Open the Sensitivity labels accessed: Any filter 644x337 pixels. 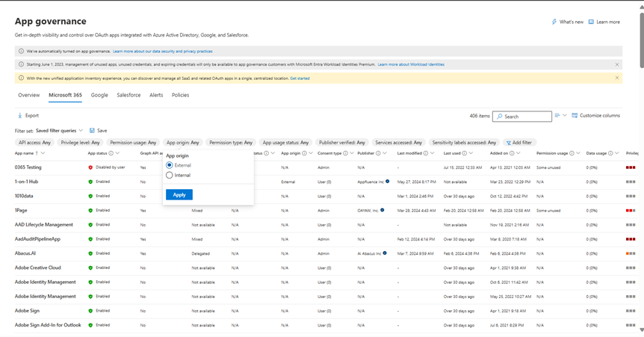(x=464, y=143)
